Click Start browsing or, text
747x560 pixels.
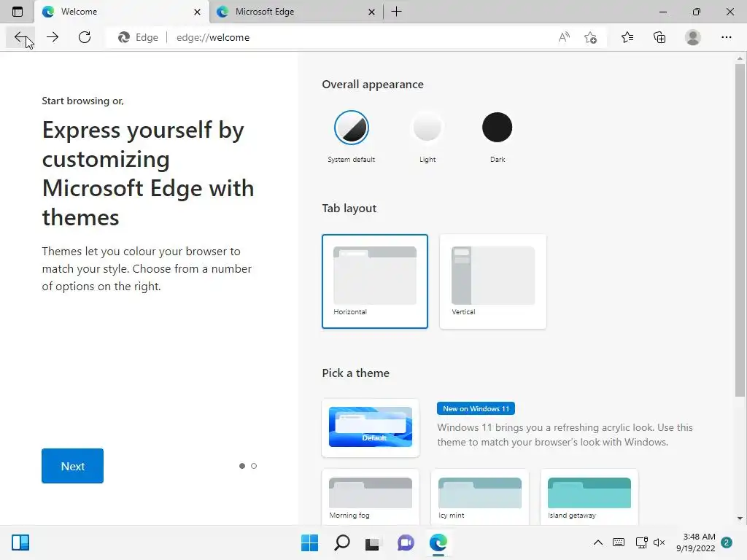pyautogui.click(x=83, y=101)
